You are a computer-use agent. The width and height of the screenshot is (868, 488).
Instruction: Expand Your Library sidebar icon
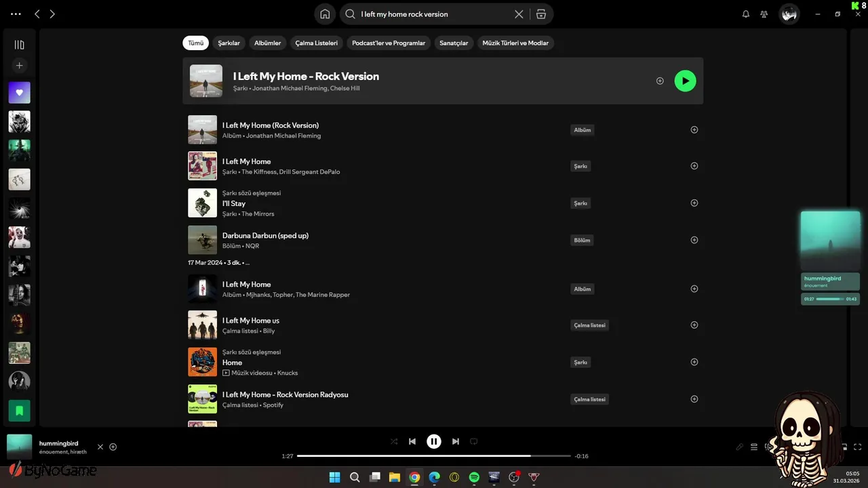pyautogui.click(x=19, y=45)
